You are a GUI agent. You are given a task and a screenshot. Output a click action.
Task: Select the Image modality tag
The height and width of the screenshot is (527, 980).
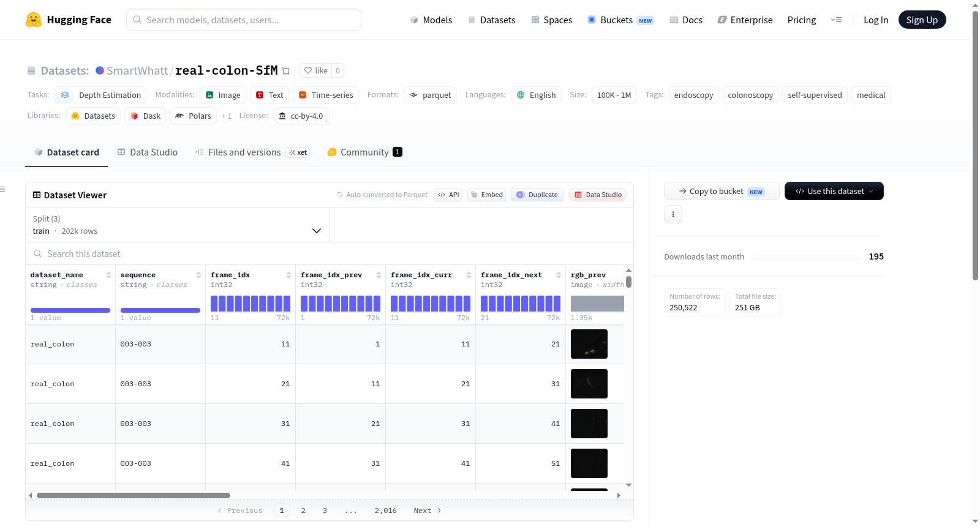(x=223, y=95)
